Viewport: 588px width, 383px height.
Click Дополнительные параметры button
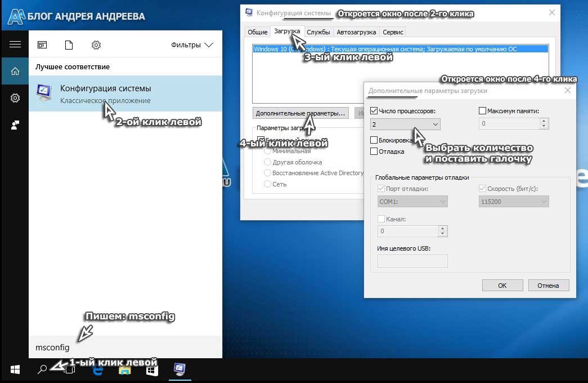pyautogui.click(x=300, y=113)
